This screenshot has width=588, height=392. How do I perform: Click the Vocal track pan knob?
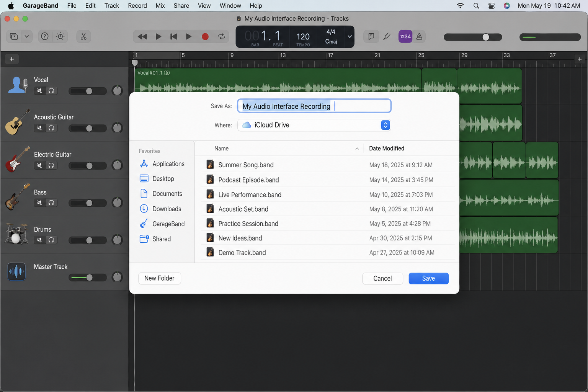pos(117,91)
